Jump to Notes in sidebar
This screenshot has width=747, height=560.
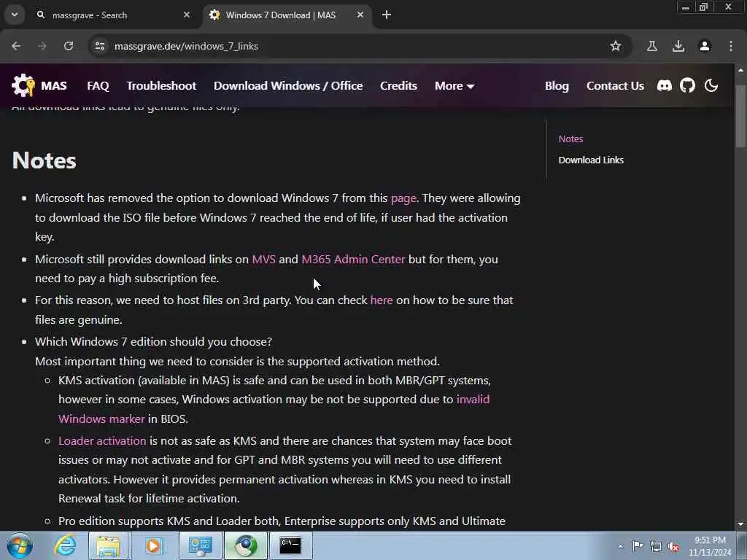point(570,139)
